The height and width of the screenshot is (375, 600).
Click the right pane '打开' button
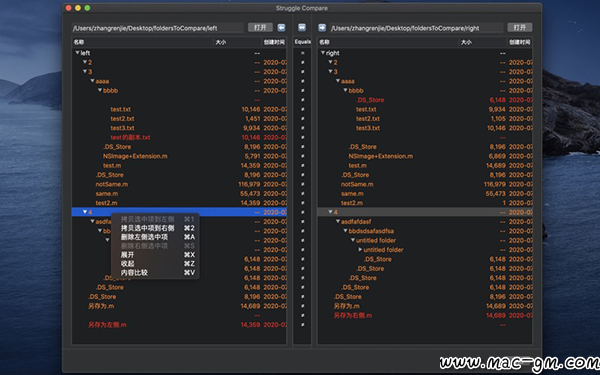click(x=520, y=28)
